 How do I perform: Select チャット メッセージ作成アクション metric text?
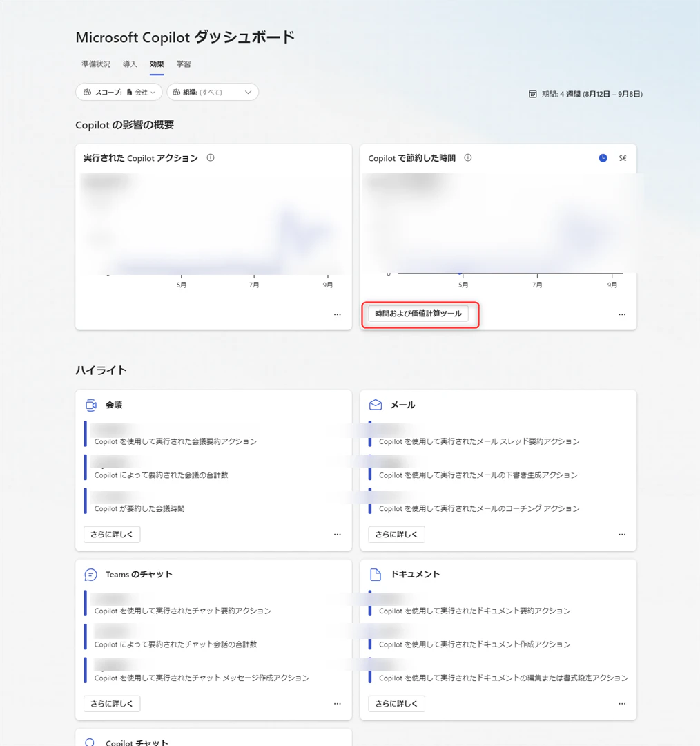(202, 678)
